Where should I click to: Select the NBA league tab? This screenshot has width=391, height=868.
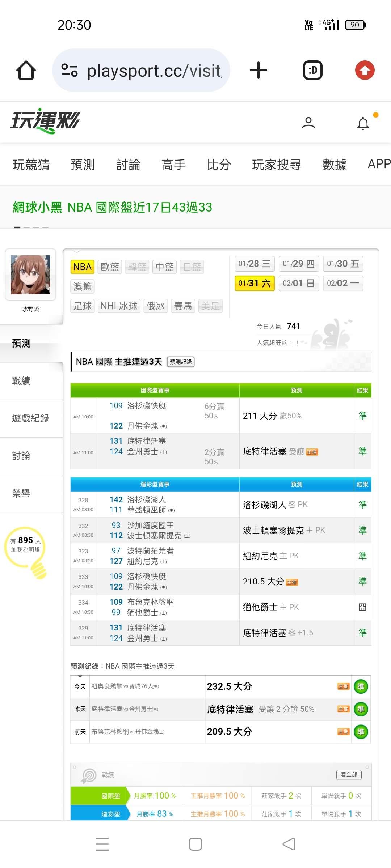pos(83,267)
